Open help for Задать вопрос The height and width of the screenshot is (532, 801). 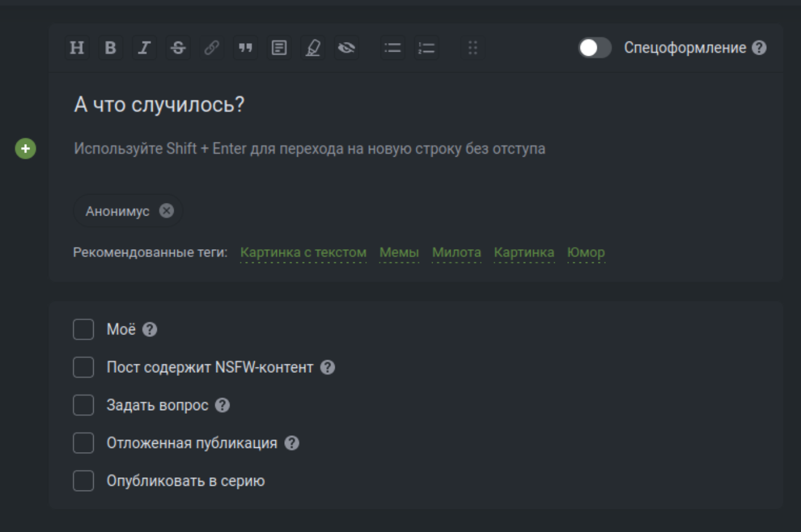222,405
